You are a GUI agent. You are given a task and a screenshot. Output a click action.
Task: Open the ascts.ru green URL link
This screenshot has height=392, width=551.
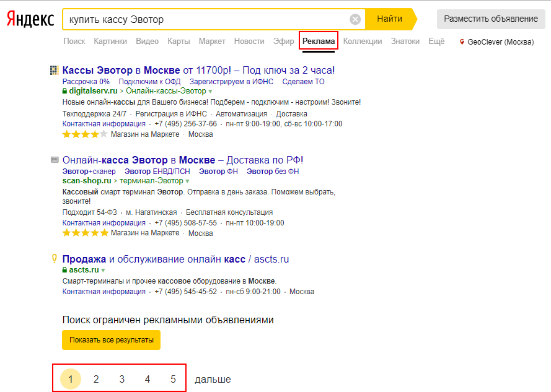point(84,270)
